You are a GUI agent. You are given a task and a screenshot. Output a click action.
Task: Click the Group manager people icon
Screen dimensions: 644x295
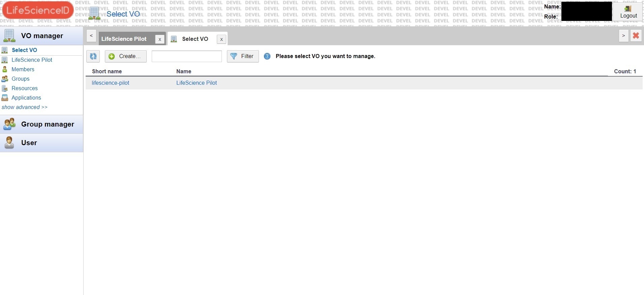pos(9,124)
